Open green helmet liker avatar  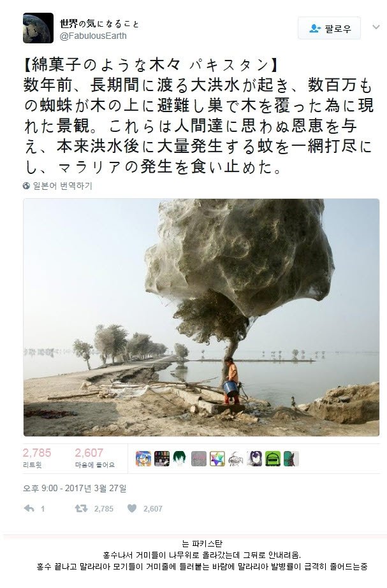coord(272,459)
